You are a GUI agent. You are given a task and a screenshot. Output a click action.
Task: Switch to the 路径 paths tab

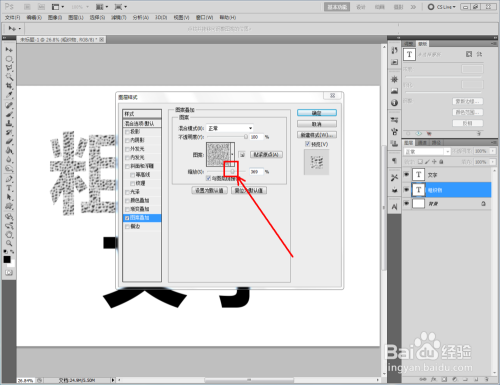click(435, 143)
